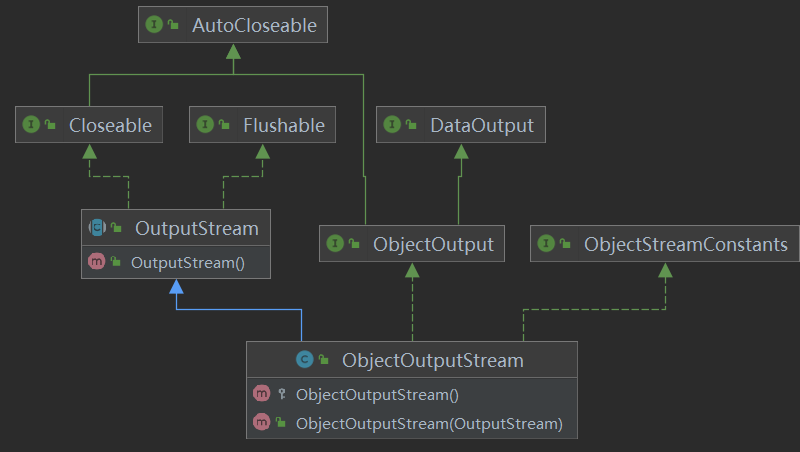Screen dimensions: 800x452
Task: Select the Flushable node label
Action: point(283,125)
